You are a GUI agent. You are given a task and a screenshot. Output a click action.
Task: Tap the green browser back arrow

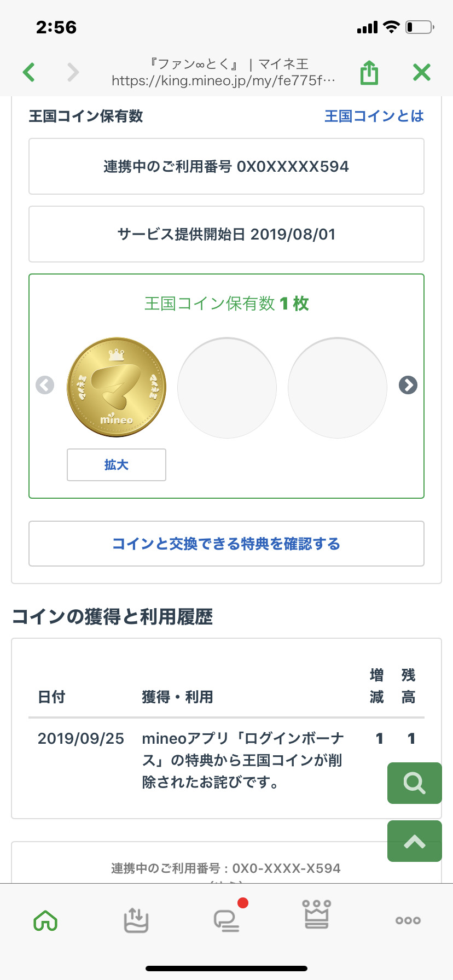click(30, 72)
